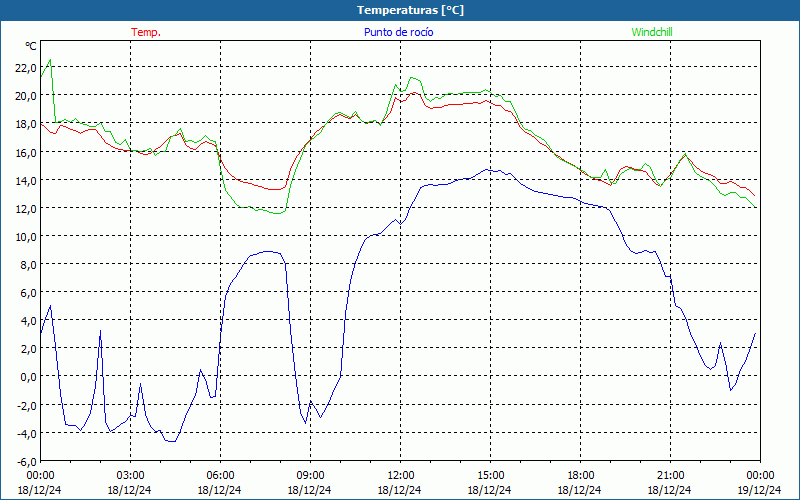The width and height of the screenshot is (800, 500).
Task: Click the '16,0' y-axis label
Action: [x=26, y=153]
